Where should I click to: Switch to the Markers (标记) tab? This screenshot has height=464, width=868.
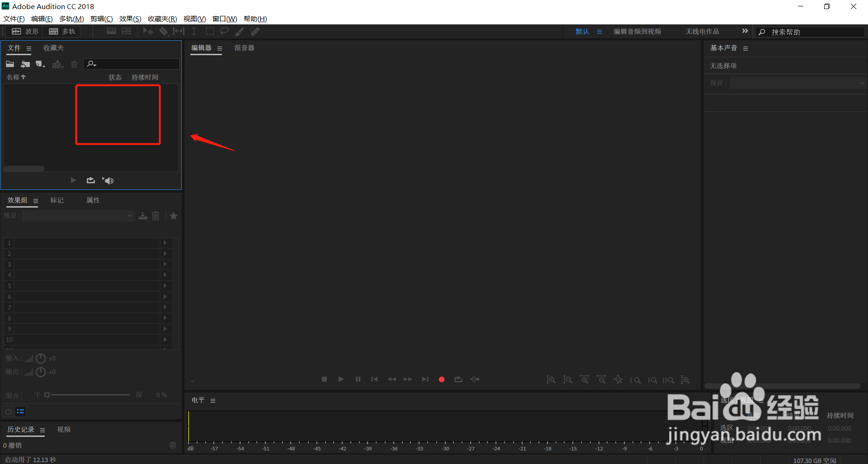coord(57,200)
